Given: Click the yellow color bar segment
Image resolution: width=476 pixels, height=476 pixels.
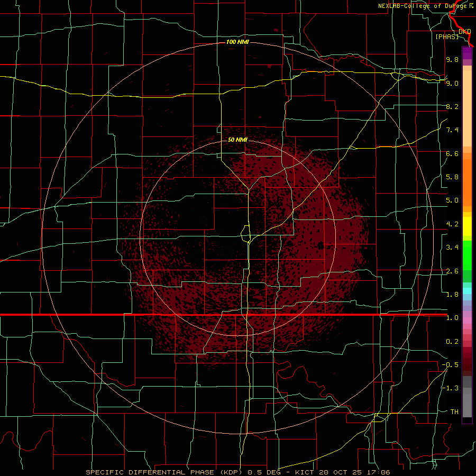Looking at the screenshot, I should click(x=467, y=226).
